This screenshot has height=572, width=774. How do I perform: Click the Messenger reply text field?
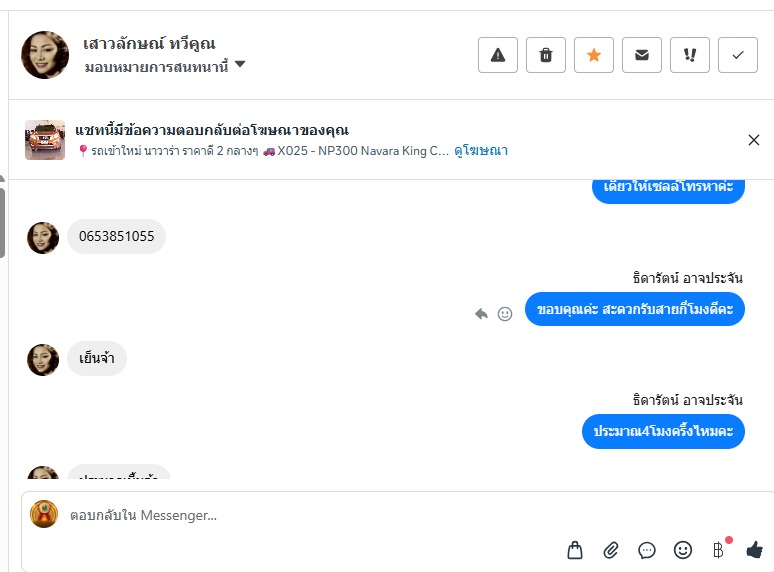300,516
